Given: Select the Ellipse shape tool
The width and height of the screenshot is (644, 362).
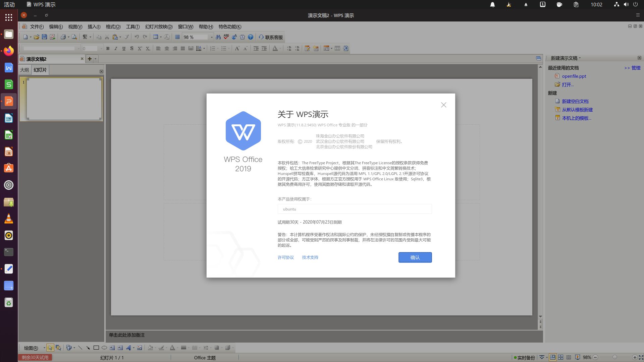Looking at the screenshot, I should 104,348.
